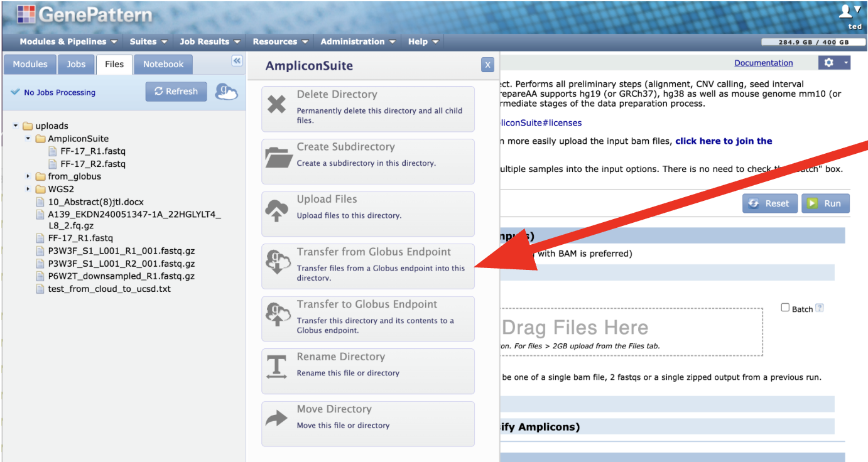
Task: Click the test_from_cloud_to_ucsd.txt file icon
Action: click(x=40, y=289)
